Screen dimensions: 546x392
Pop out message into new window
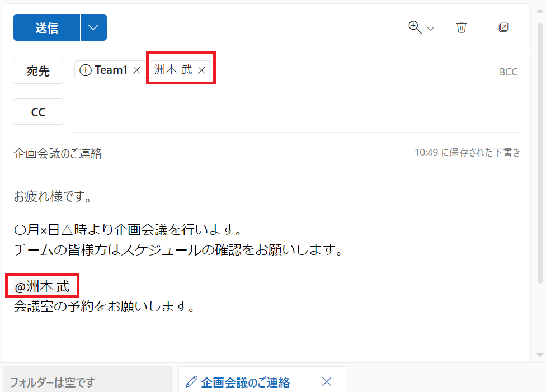tap(503, 27)
